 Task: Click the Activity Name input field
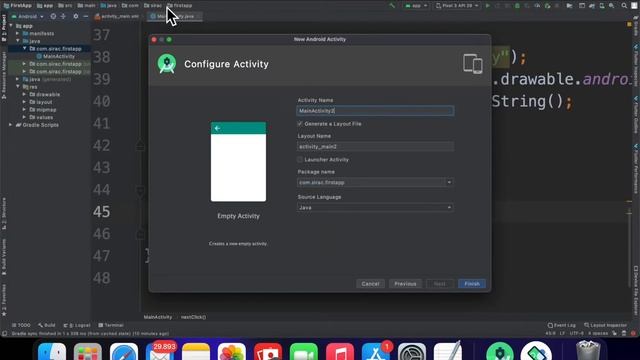(375, 111)
